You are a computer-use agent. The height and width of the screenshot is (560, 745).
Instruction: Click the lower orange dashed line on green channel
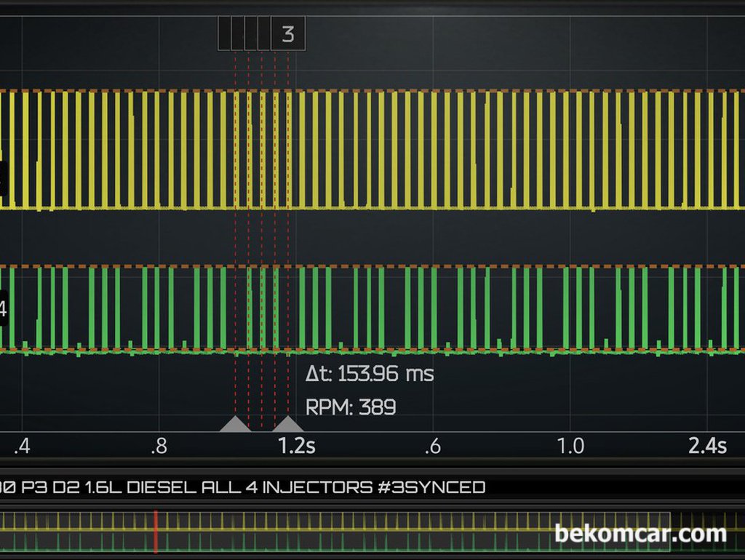coord(437,351)
